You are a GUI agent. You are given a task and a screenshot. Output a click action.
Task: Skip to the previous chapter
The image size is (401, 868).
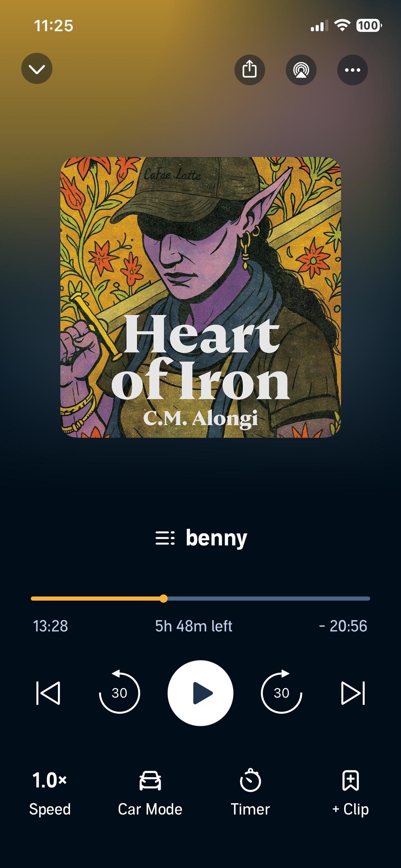pos(48,693)
